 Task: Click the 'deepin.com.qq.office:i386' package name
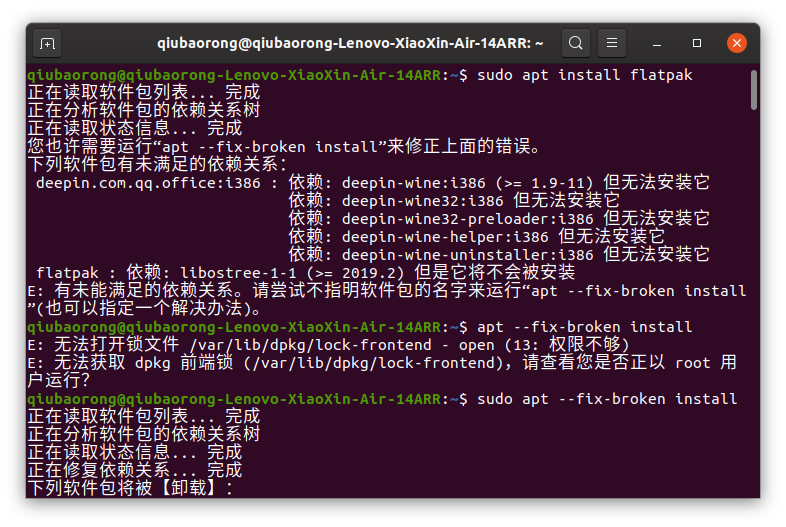(x=148, y=183)
